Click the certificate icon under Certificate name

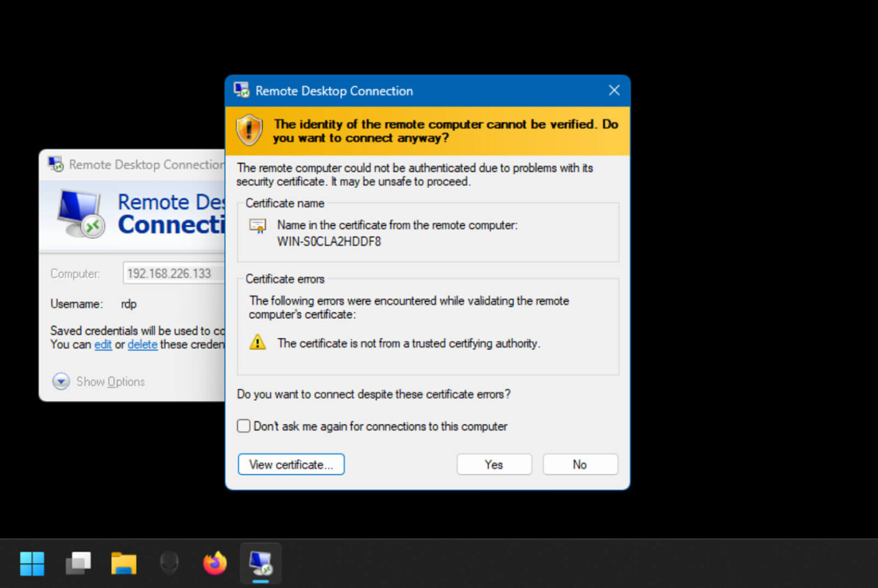pos(258,225)
